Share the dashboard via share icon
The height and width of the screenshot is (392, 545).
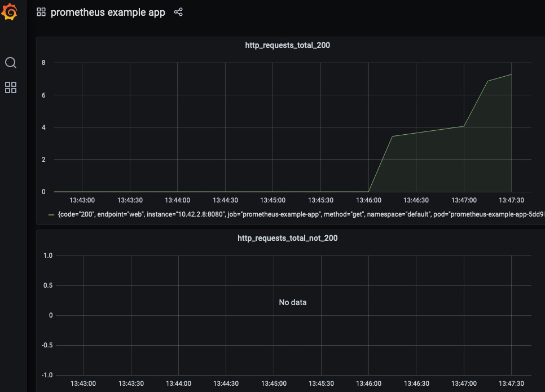click(178, 12)
